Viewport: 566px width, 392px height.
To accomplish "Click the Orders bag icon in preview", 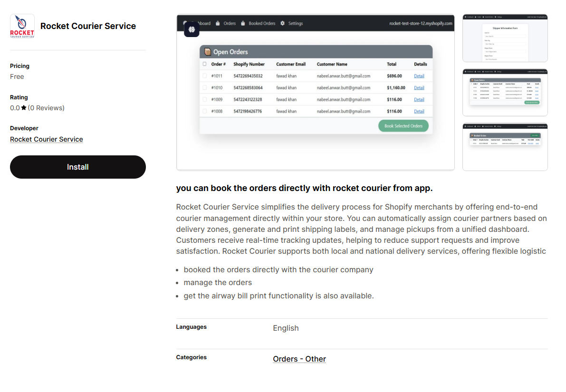I will 218,23.
